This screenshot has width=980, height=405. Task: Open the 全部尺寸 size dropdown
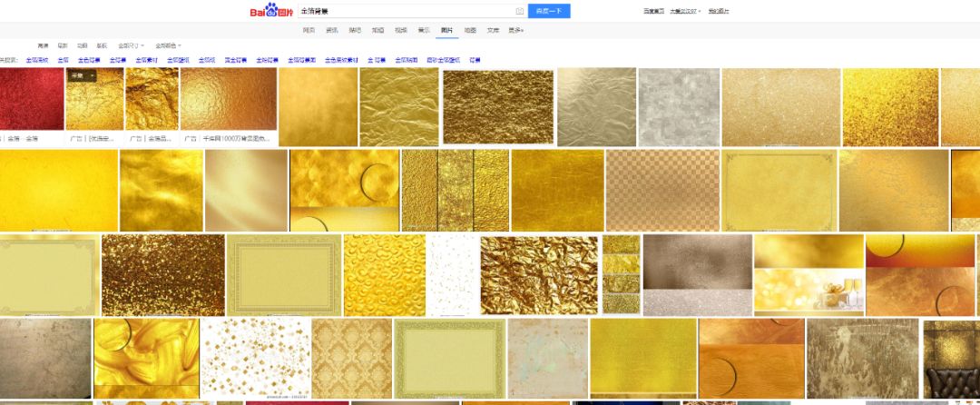point(132,45)
